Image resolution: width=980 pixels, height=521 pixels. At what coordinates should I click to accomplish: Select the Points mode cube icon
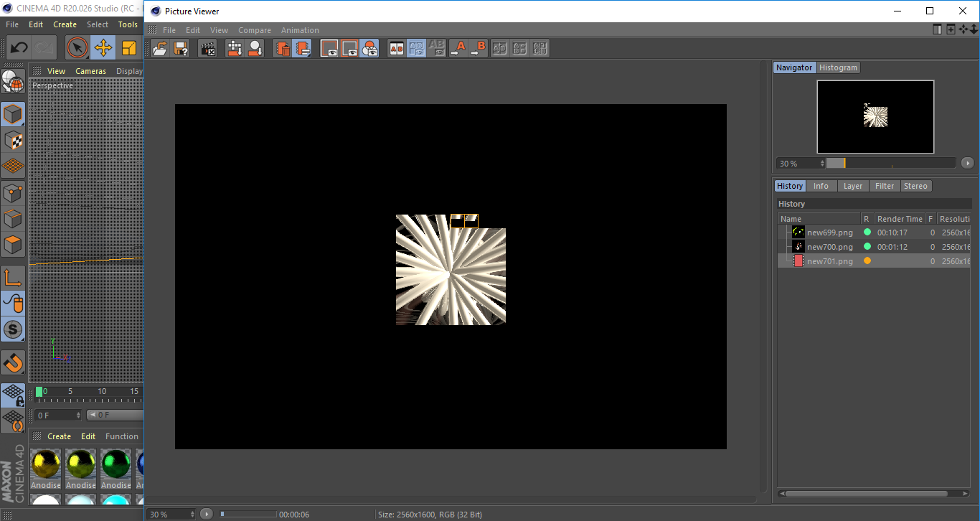[x=13, y=192]
